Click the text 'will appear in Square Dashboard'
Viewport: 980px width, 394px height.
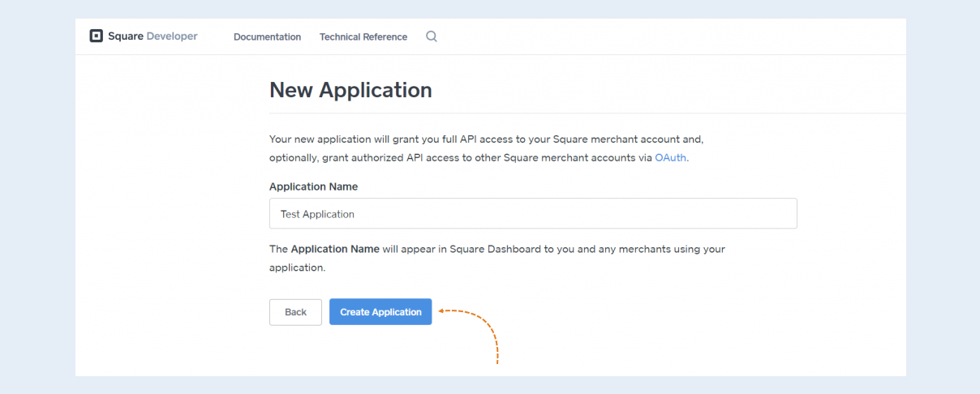click(462, 249)
